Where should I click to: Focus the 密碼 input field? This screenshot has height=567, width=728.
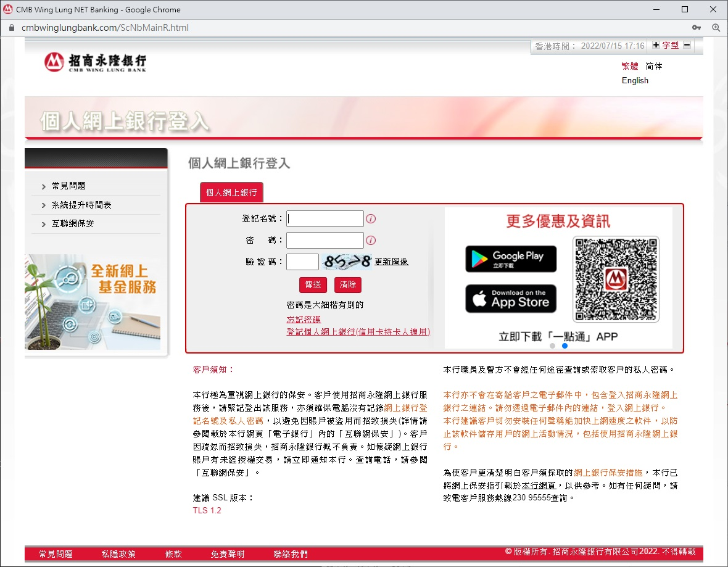tap(325, 240)
